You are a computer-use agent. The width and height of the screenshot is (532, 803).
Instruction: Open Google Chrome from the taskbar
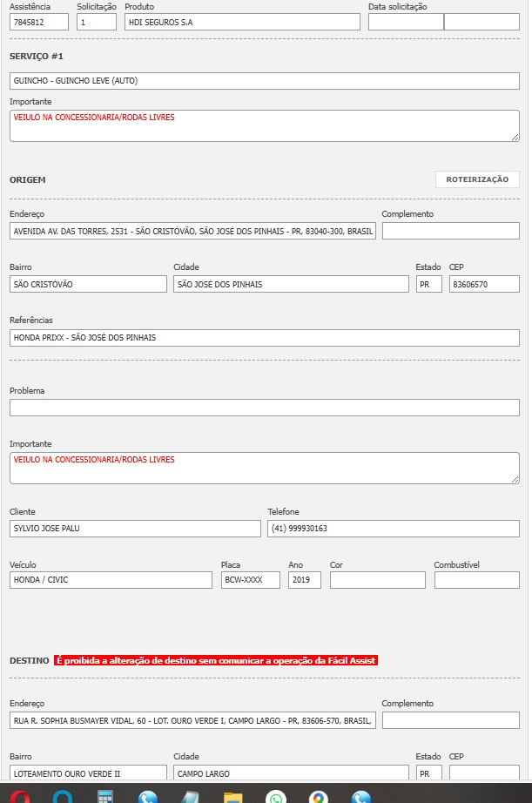click(x=319, y=797)
